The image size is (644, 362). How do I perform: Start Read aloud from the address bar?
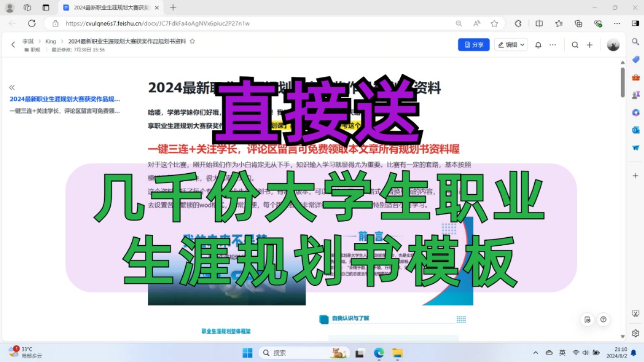(x=477, y=23)
